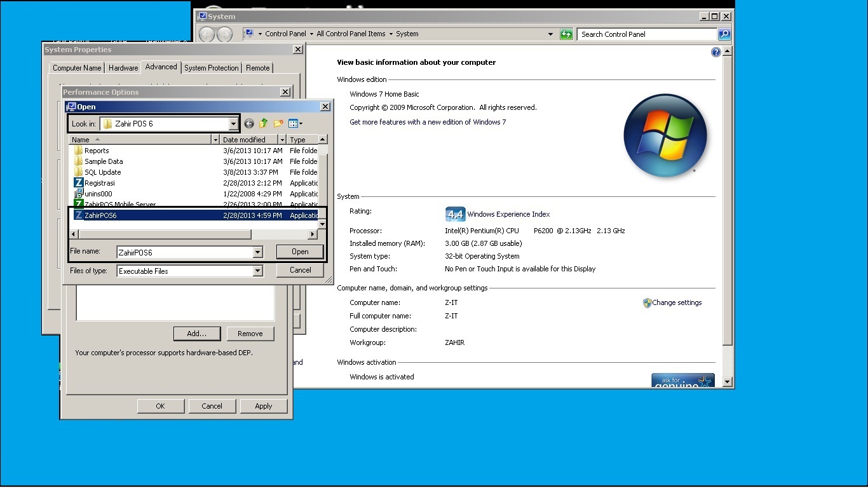Open address bar history dropdown arrow
Image resolution: width=868 pixels, height=488 pixels.
[x=550, y=34]
